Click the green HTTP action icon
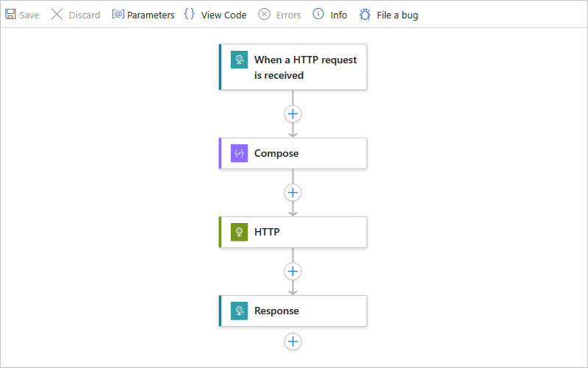588x368 pixels. [x=239, y=232]
